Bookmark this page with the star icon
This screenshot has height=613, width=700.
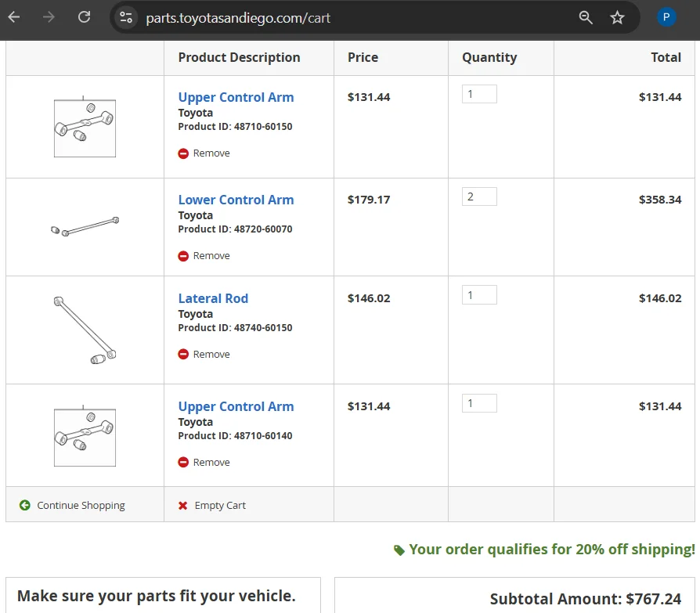click(617, 17)
